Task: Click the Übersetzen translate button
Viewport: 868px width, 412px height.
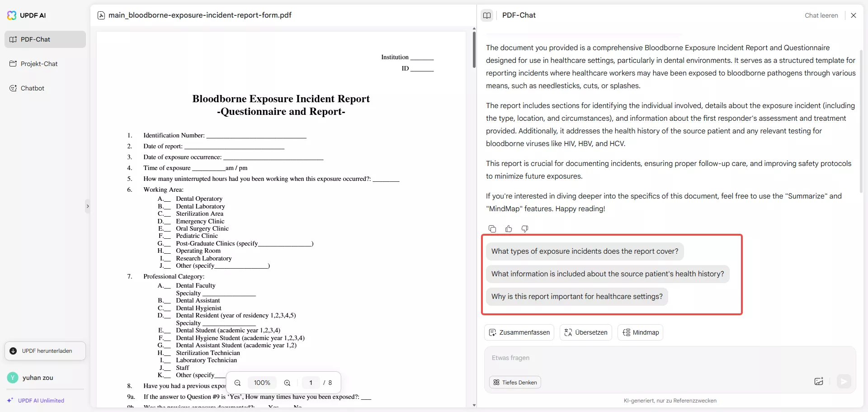Action: click(586, 332)
